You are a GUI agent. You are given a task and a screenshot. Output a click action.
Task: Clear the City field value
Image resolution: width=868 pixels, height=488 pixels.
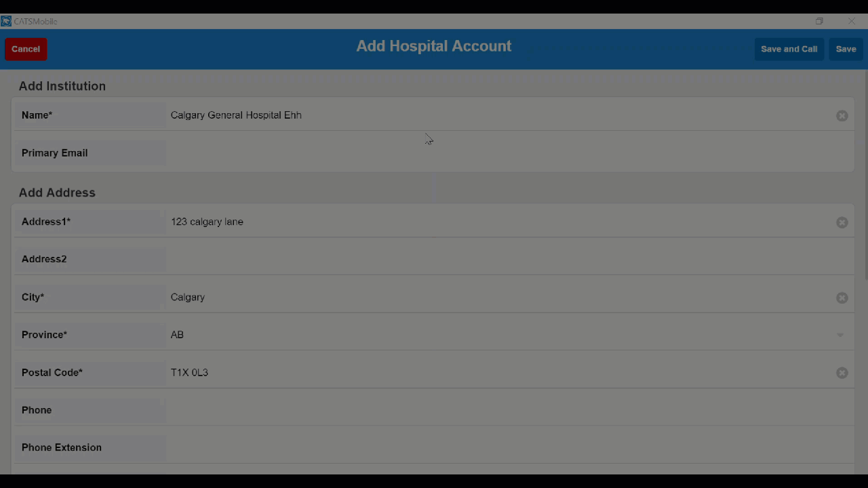pos(842,298)
